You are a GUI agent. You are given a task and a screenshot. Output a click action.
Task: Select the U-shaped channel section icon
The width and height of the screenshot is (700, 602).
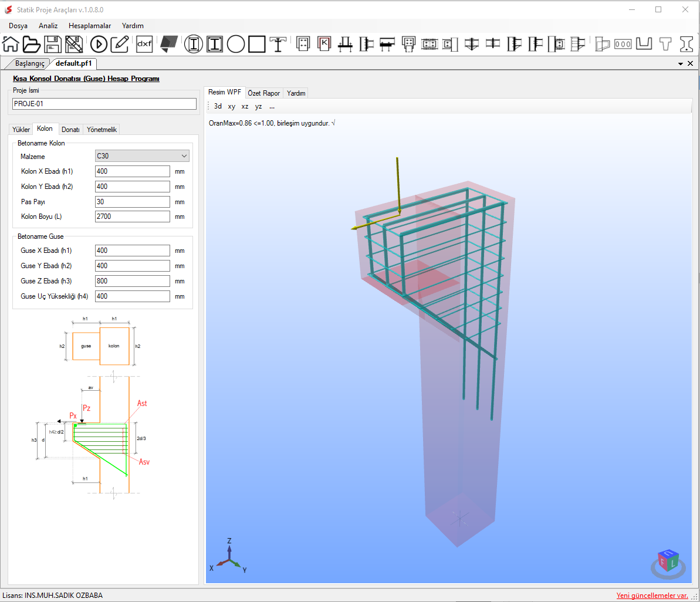click(x=644, y=44)
